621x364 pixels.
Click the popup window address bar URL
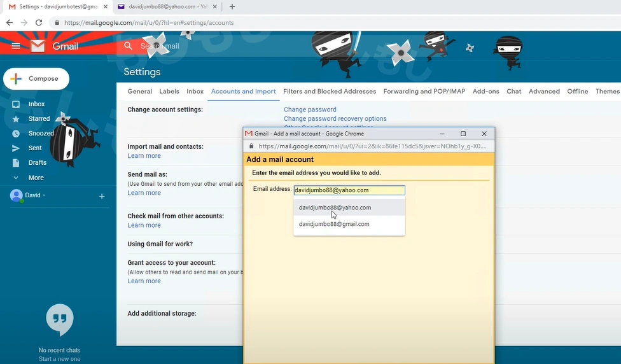(x=372, y=146)
